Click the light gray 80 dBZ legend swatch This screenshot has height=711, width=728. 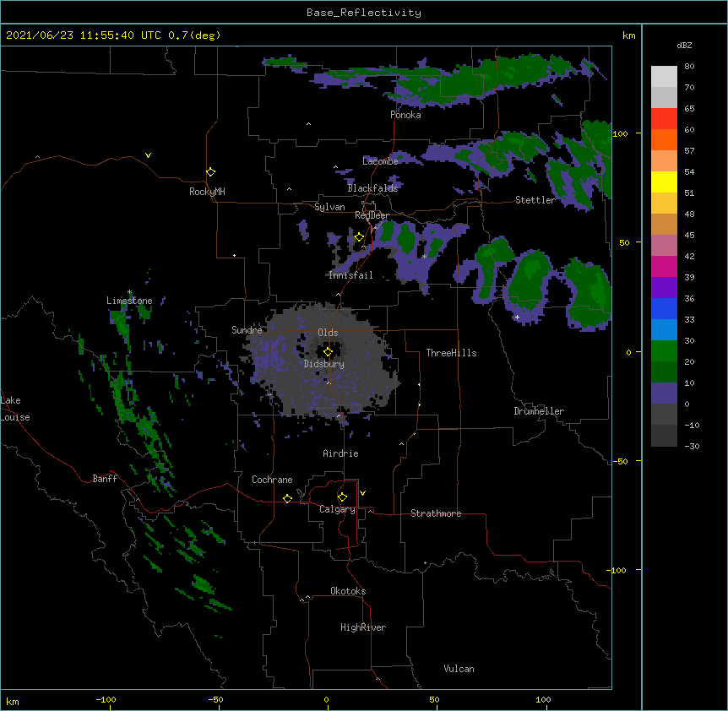click(664, 77)
